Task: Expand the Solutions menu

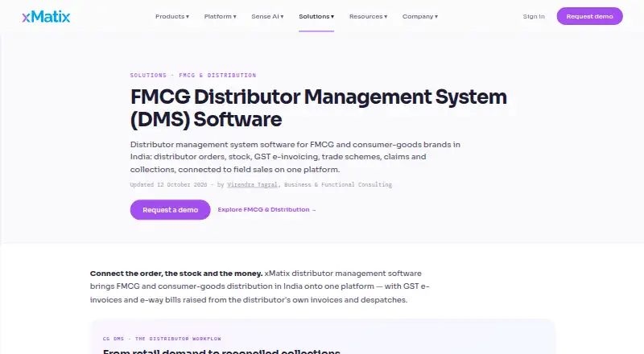Action: (x=316, y=16)
